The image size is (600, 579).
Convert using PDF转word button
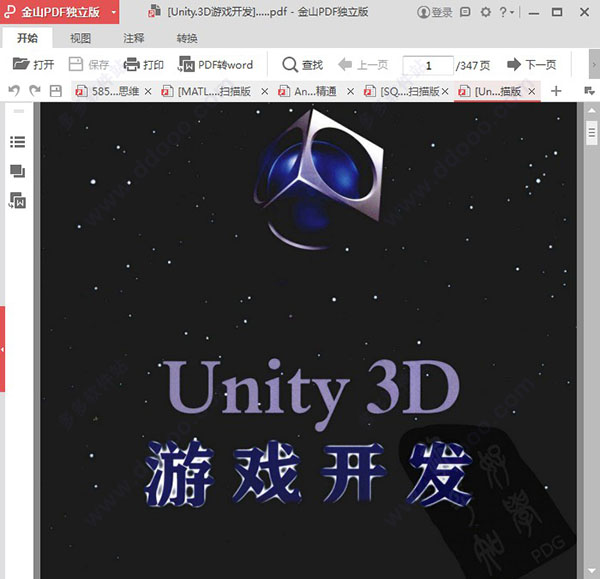215,64
